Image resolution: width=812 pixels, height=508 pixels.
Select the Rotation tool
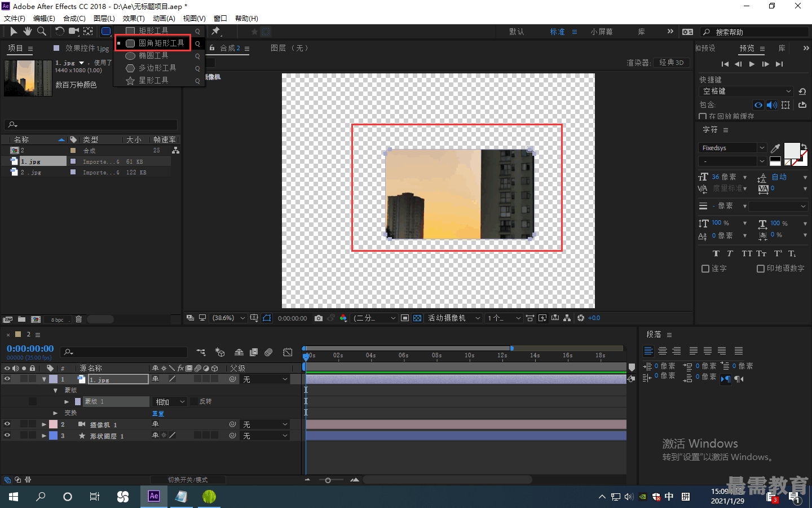point(59,32)
